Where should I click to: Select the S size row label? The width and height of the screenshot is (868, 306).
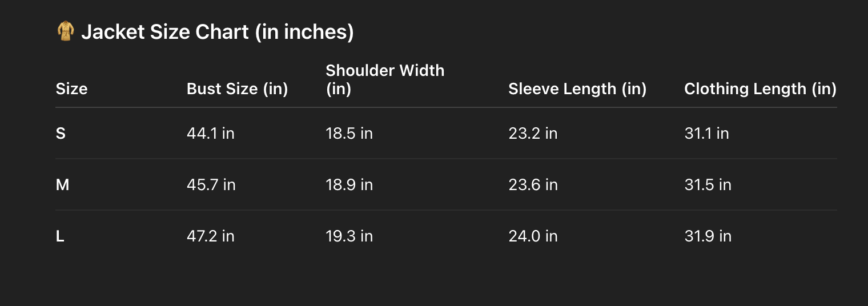61,134
